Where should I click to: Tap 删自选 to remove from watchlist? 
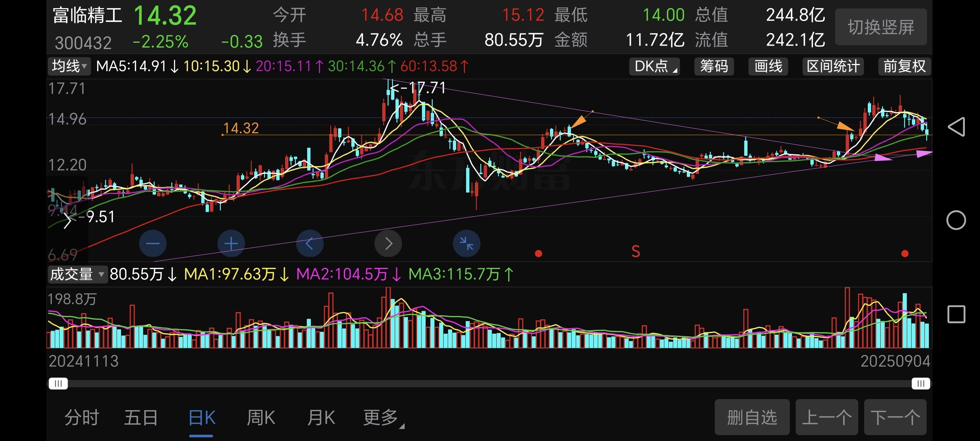[x=752, y=417]
